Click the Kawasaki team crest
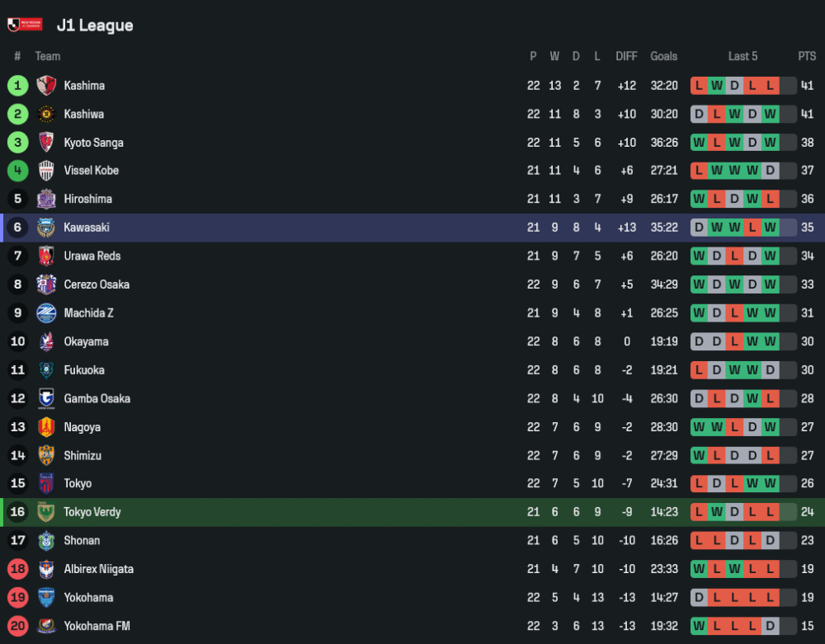825x644 pixels. [x=46, y=228]
